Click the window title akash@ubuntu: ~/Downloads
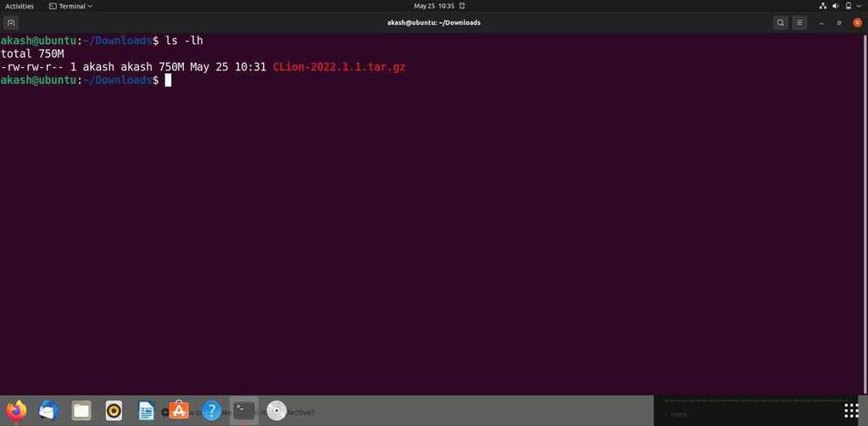Screen dimensions: 868x426 pos(434,23)
